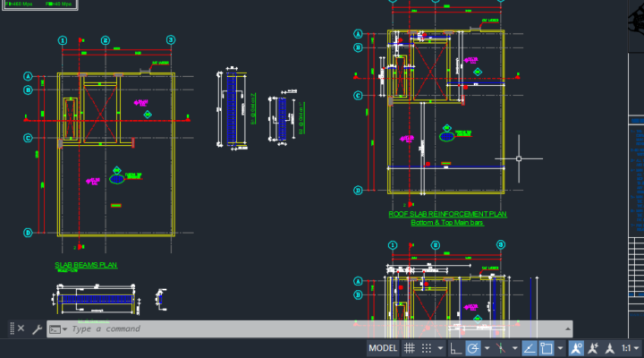Viewport: 644px width, 358px height.
Task: Open snap mode settings dropdown arrow
Action: tap(440, 348)
